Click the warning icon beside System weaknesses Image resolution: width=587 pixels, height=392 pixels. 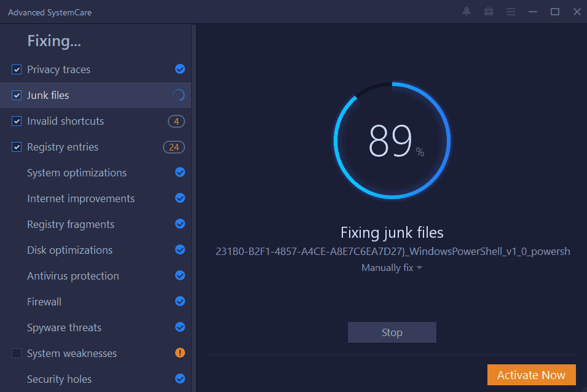[179, 353]
